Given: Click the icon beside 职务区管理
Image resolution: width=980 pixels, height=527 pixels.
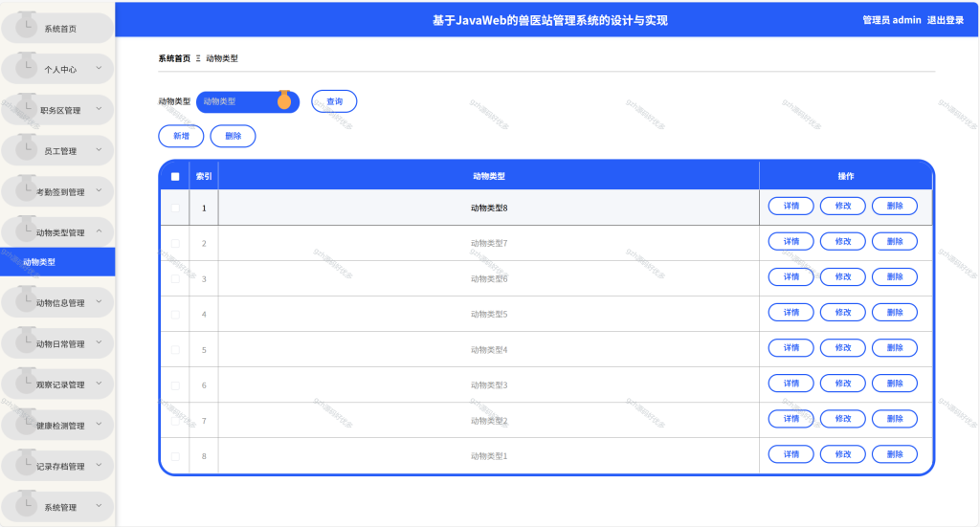Looking at the screenshot, I should tap(26, 107).
